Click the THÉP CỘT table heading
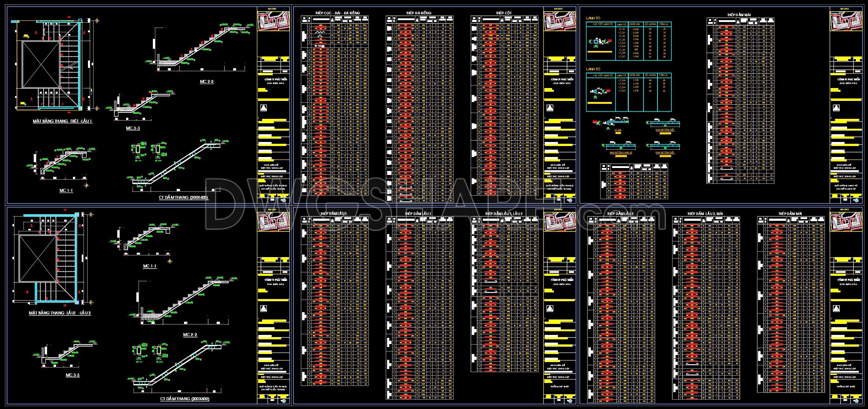The height and width of the screenshot is (409, 868). pos(504,13)
